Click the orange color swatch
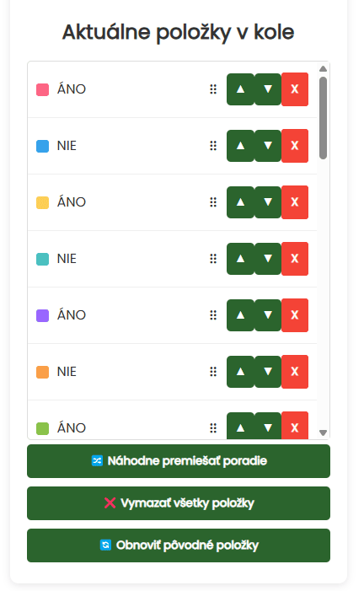 43,372
